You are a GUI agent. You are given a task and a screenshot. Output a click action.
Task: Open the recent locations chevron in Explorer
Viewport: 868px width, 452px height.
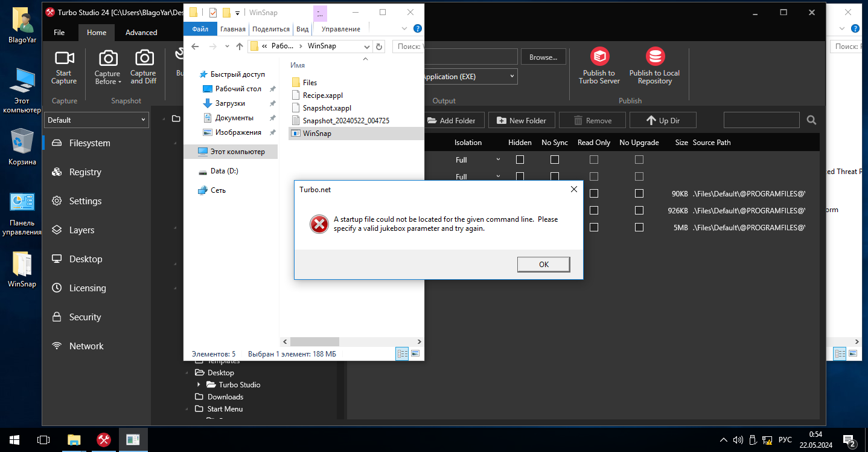(x=226, y=47)
